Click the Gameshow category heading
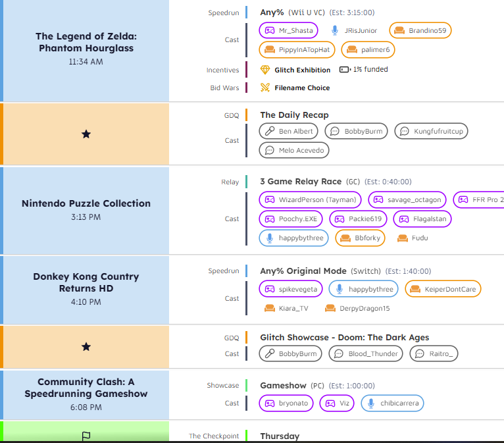Viewport: 504px width, 443px height. (283, 386)
